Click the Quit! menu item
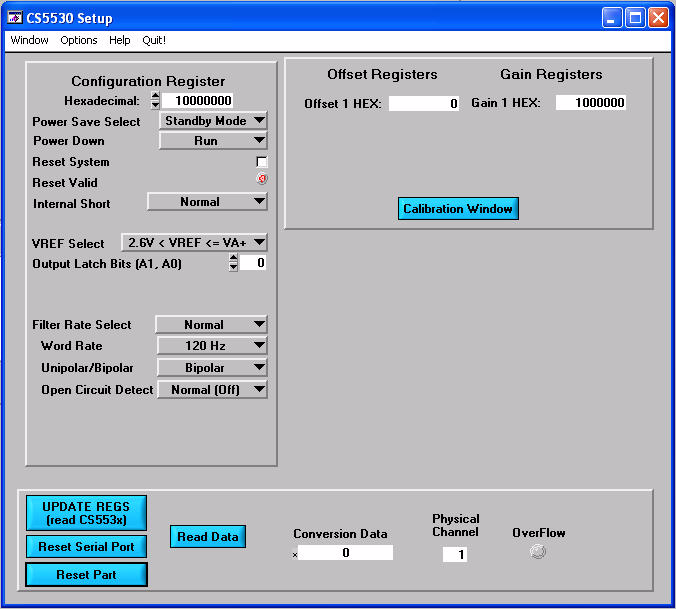 (154, 40)
